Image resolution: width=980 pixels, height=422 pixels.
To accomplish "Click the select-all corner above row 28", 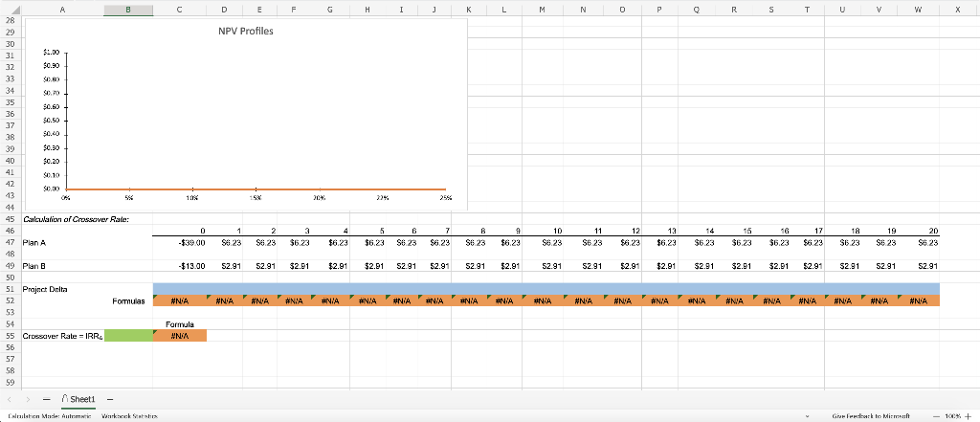I will (11, 10).
